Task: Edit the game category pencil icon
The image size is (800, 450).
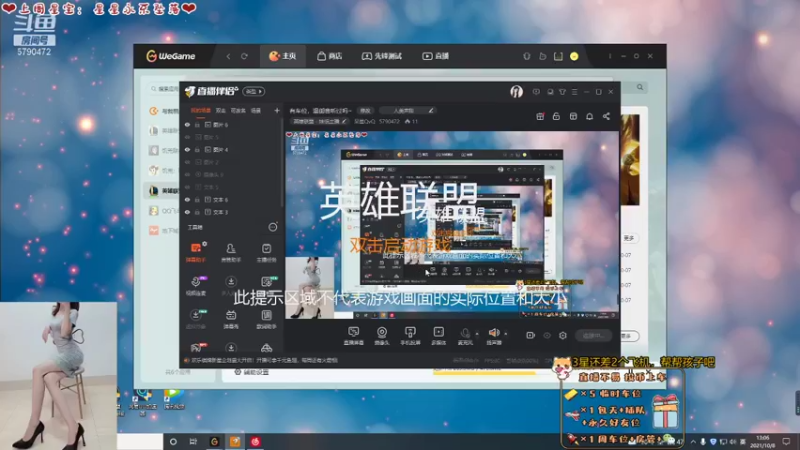Action: pos(344,121)
